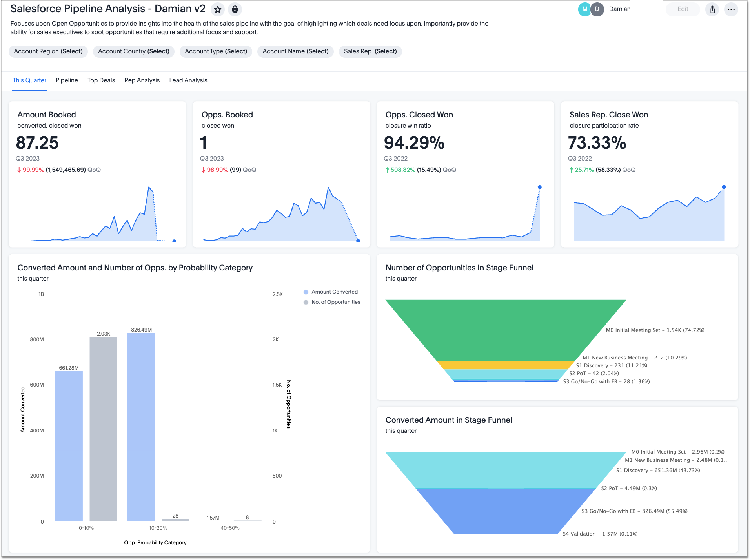Favorite the dashboard with the star icon
The image size is (750, 560).
click(218, 9)
